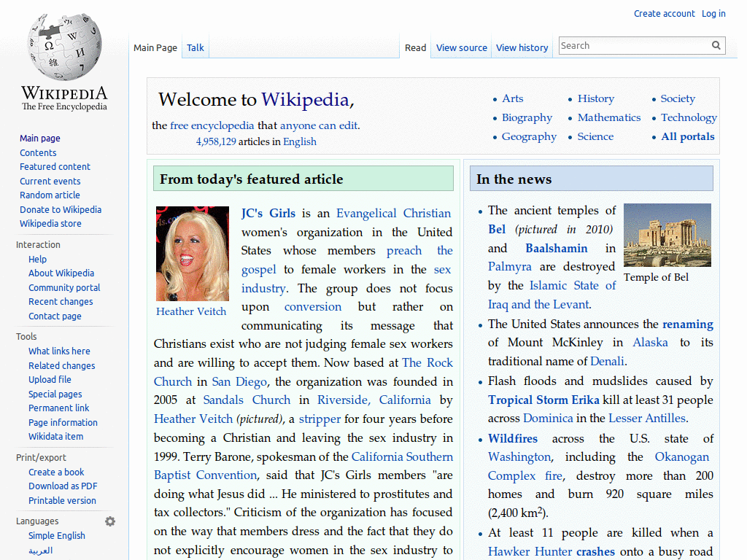747x560 pixels.
Task: Open language settings gear icon
Action: coord(110,521)
